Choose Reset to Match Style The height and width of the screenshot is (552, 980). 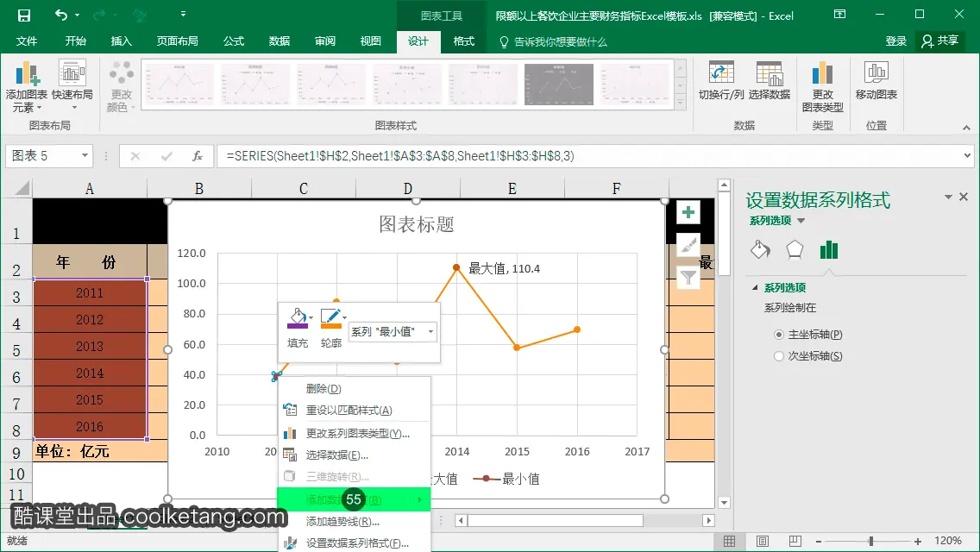coord(354,411)
